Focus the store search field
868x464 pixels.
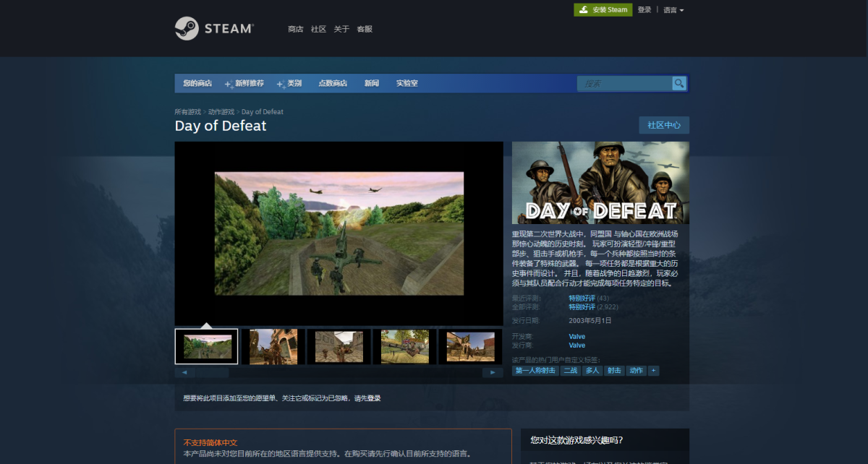pyautogui.click(x=625, y=84)
